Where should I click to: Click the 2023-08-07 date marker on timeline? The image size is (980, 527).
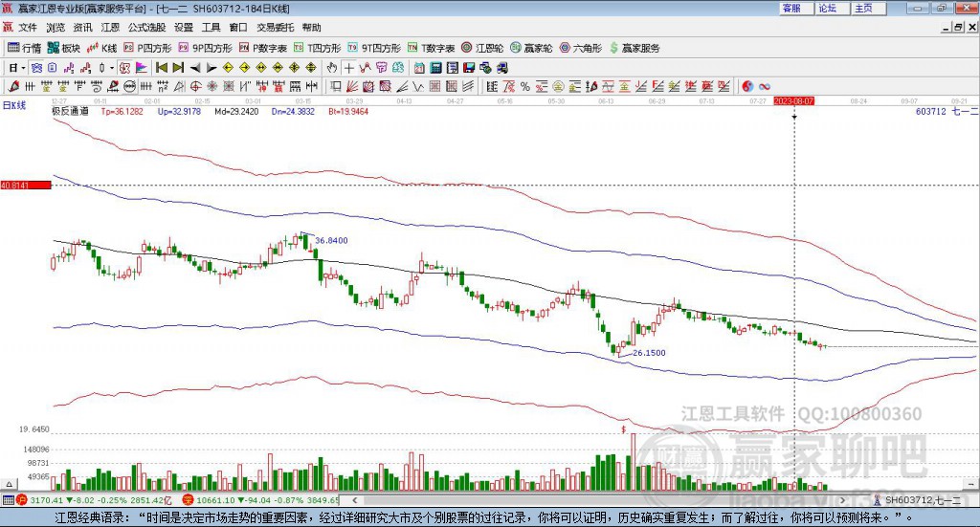[794, 99]
